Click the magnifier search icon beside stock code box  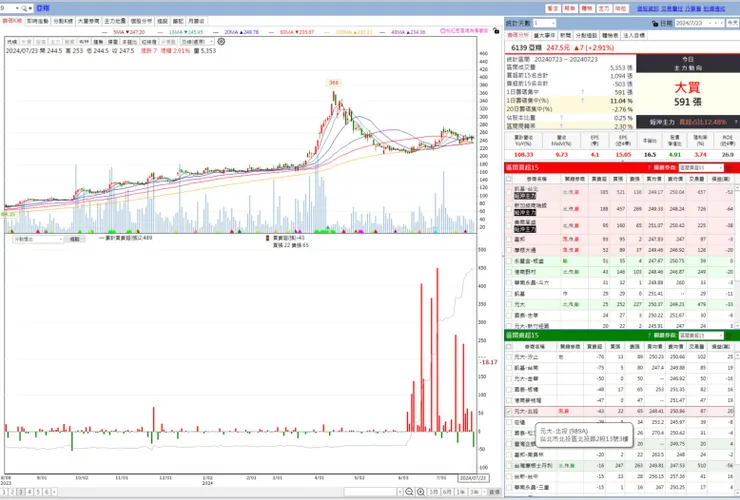(24, 8)
